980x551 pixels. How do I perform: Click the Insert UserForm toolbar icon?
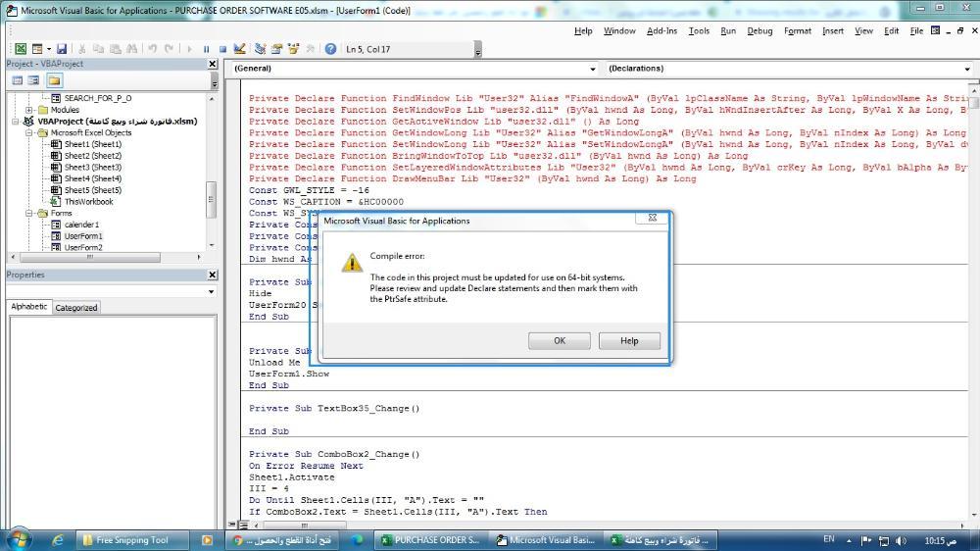coord(37,49)
